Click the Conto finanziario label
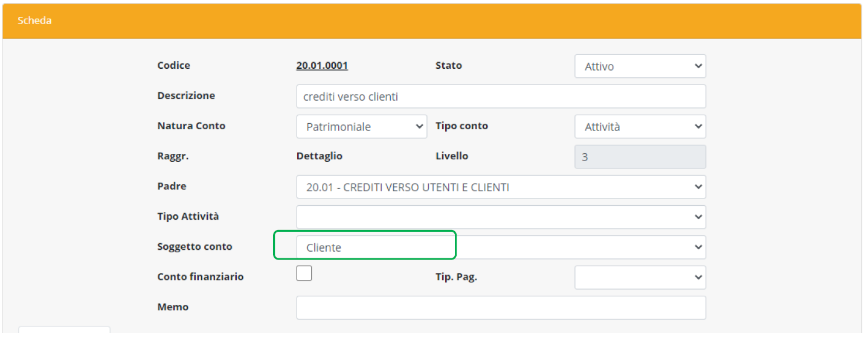 click(200, 277)
